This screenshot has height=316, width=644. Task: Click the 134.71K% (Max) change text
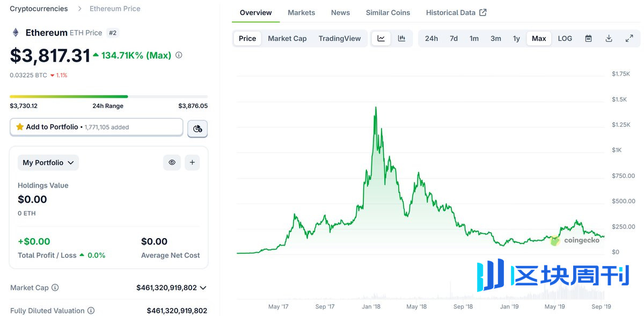136,55
